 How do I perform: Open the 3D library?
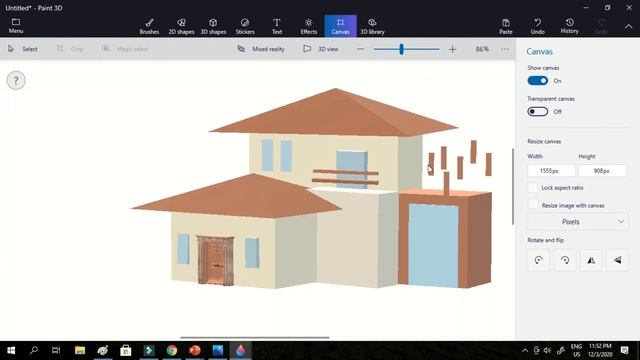click(x=372, y=26)
